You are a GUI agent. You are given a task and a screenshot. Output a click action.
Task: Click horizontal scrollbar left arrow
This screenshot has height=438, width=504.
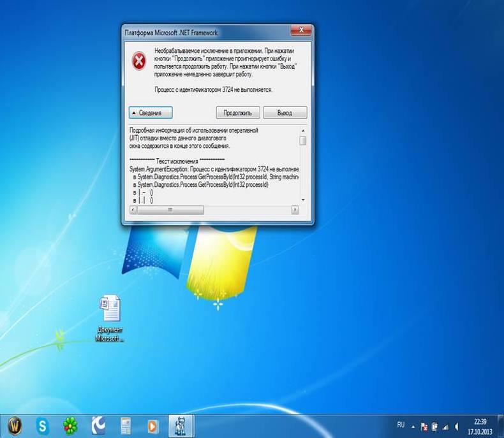pyautogui.click(x=133, y=210)
